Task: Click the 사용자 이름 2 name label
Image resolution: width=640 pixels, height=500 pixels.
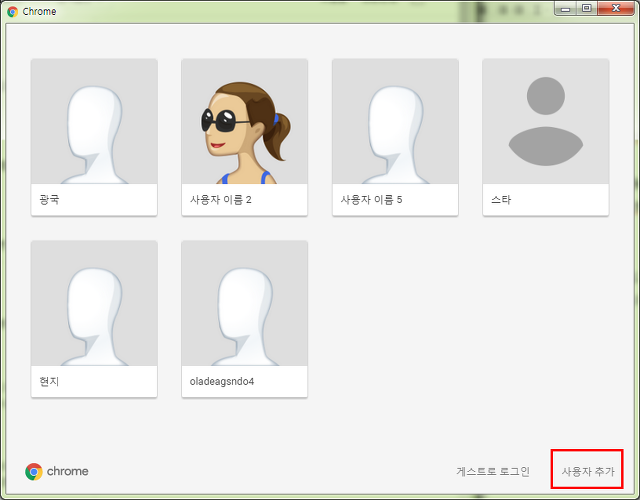Action: tap(220, 200)
